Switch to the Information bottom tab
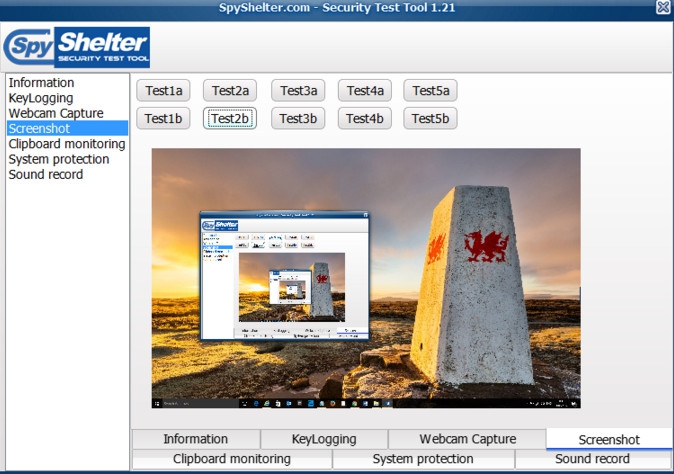Viewport: 674px width, 474px height. point(196,439)
